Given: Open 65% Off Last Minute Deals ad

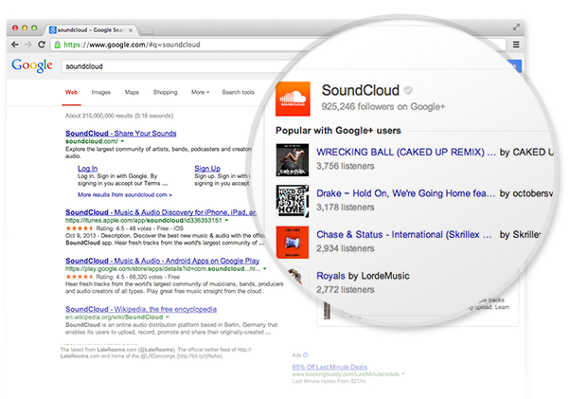Looking at the screenshot, I should pos(329,367).
